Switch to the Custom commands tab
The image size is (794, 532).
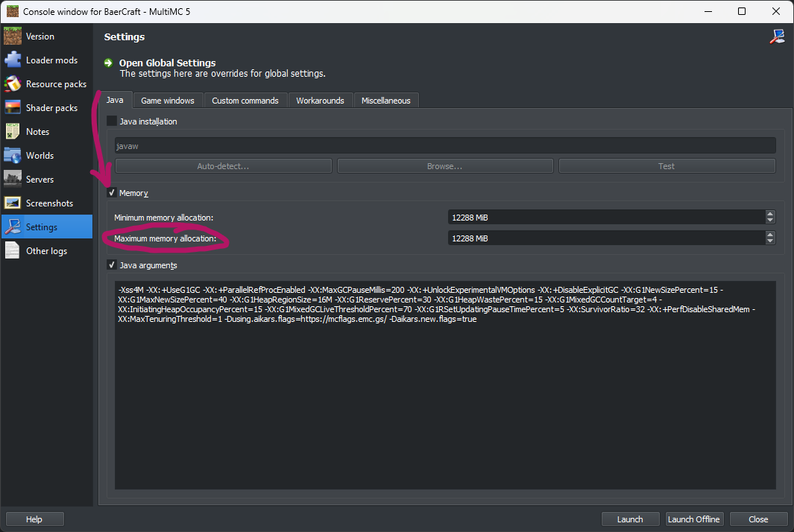(x=245, y=101)
